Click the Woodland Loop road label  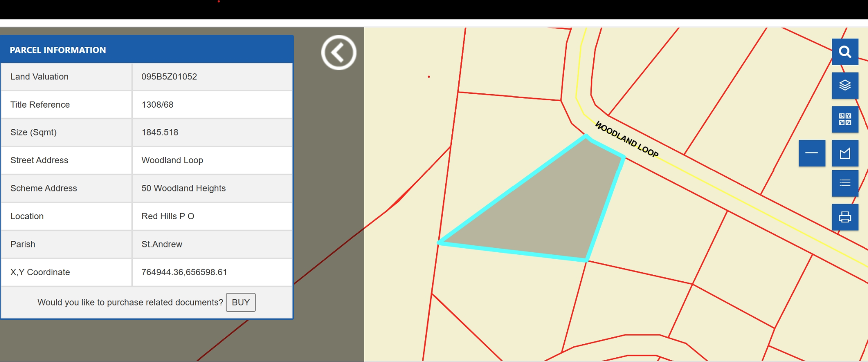(x=626, y=139)
